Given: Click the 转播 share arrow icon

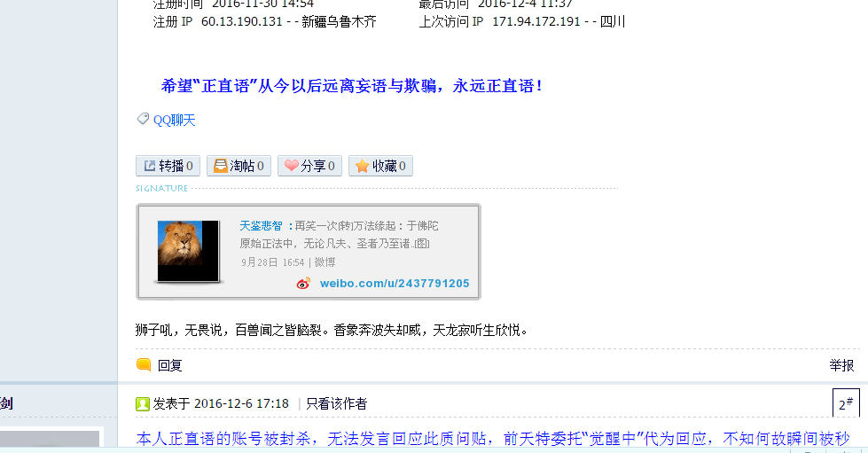Looking at the screenshot, I should tap(150, 166).
